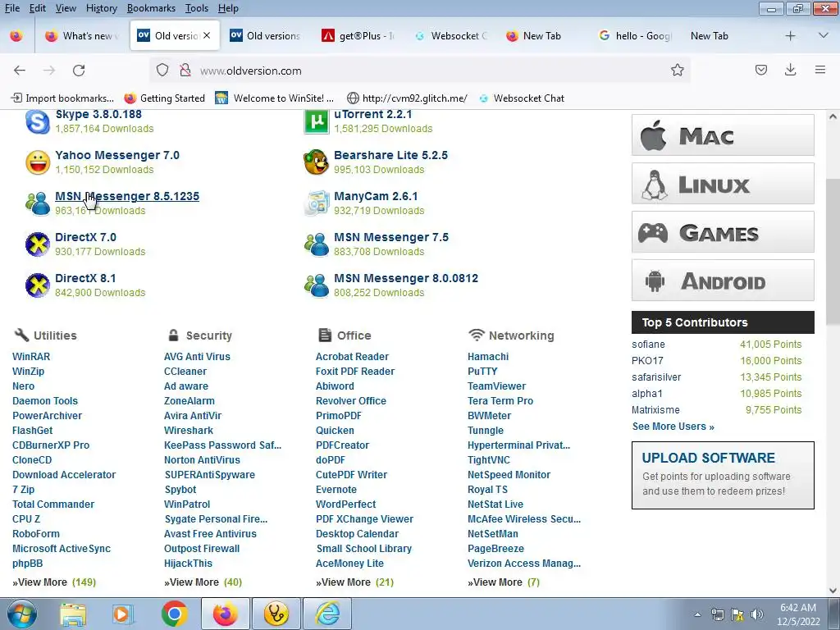Viewport: 840px width, 630px height.
Task: Click contributor name sofiane
Action: (648, 345)
